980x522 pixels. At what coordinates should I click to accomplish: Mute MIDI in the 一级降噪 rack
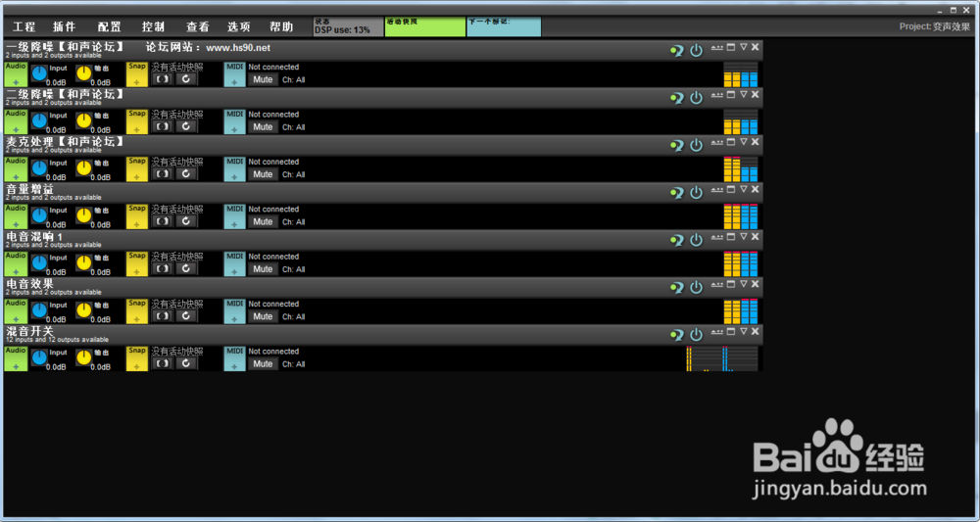(263, 79)
